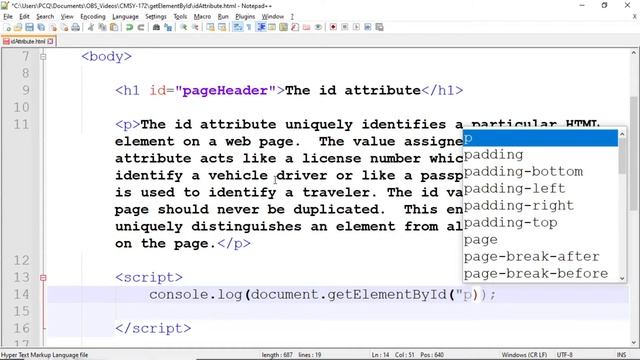The height and width of the screenshot is (360, 640).
Task: Paste from clipboard with the Paste icon
Action: tap(114, 27)
